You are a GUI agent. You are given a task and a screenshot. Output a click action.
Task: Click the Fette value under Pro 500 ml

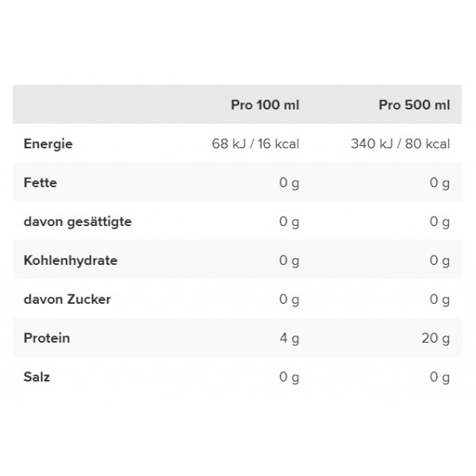[x=440, y=183]
